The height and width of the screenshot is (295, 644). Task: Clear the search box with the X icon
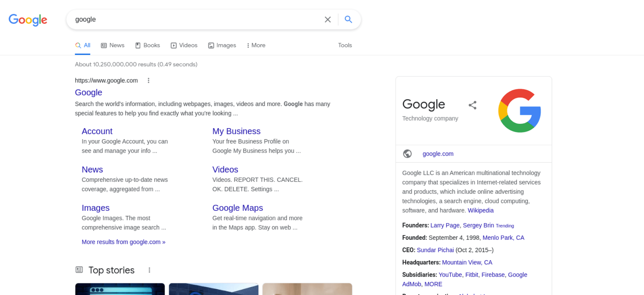coord(328,20)
